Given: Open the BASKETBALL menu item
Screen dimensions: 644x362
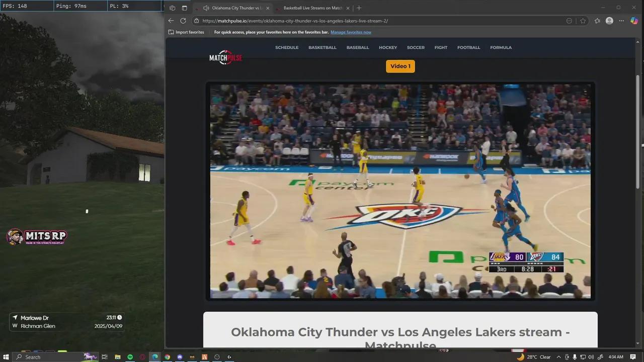Looking at the screenshot, I should [x=323, y=48].
